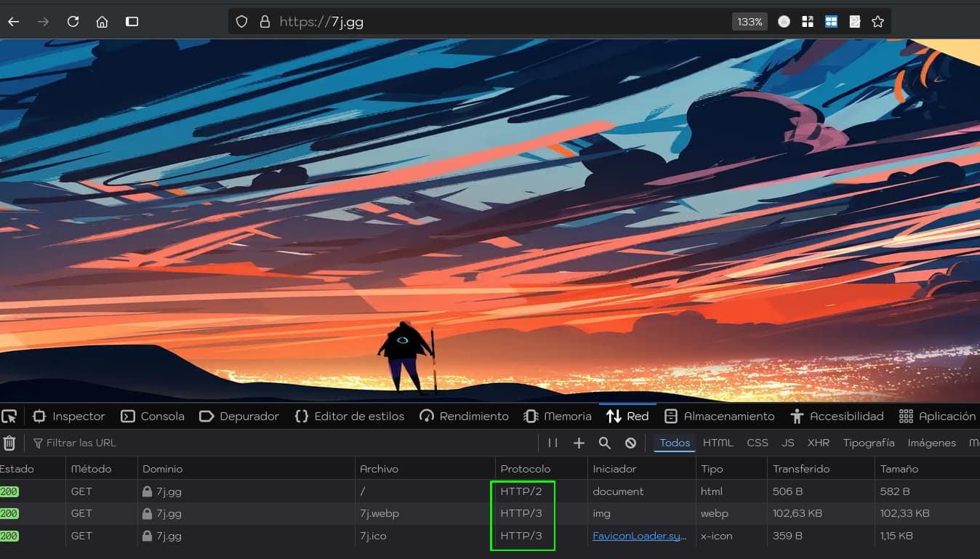The width and height of the screenshot is (980, 559).
Task: Select the 7j.webp file request
Action: (x=379, y=513)
